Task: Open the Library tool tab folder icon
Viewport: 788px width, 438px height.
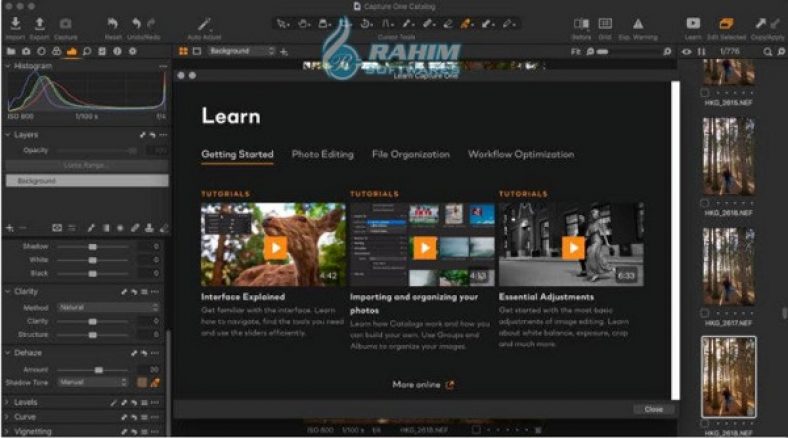Action: pos(11,51)
